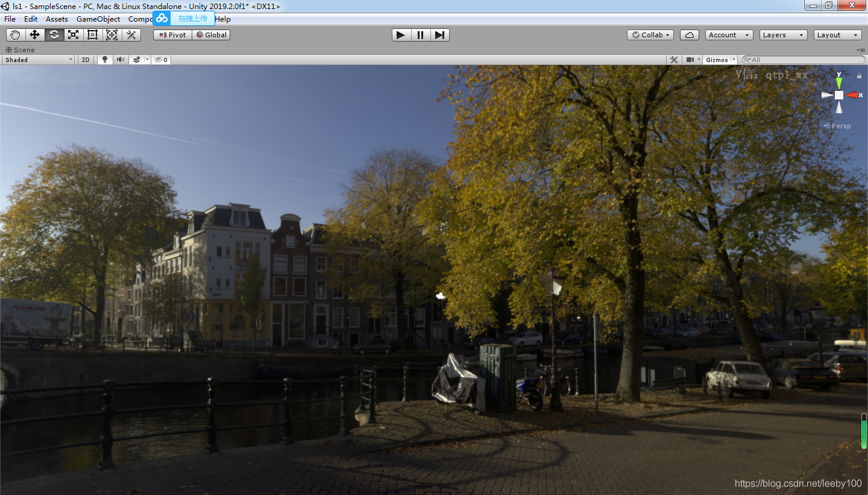868x495 pixels.
Task: Toggle the scene gizmo lock icon
Action: [x=859, y=75]
